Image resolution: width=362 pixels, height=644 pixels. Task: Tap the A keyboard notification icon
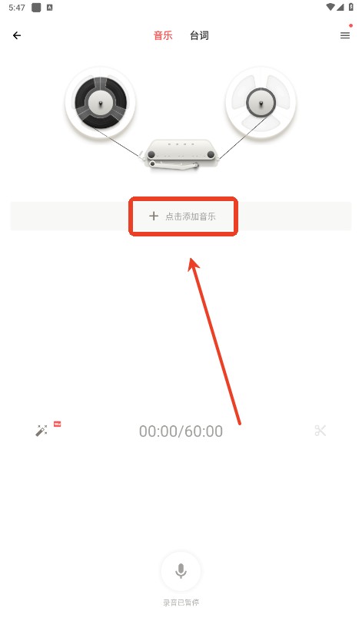49,8
